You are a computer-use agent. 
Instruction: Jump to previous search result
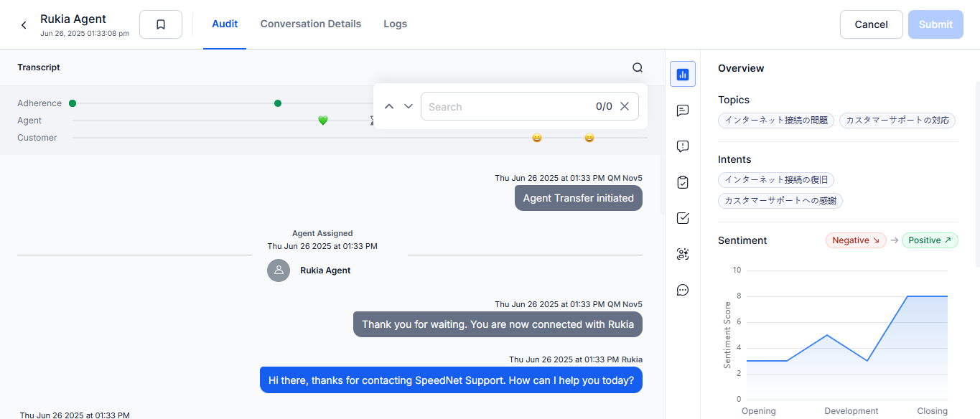(x=389, y=106)
